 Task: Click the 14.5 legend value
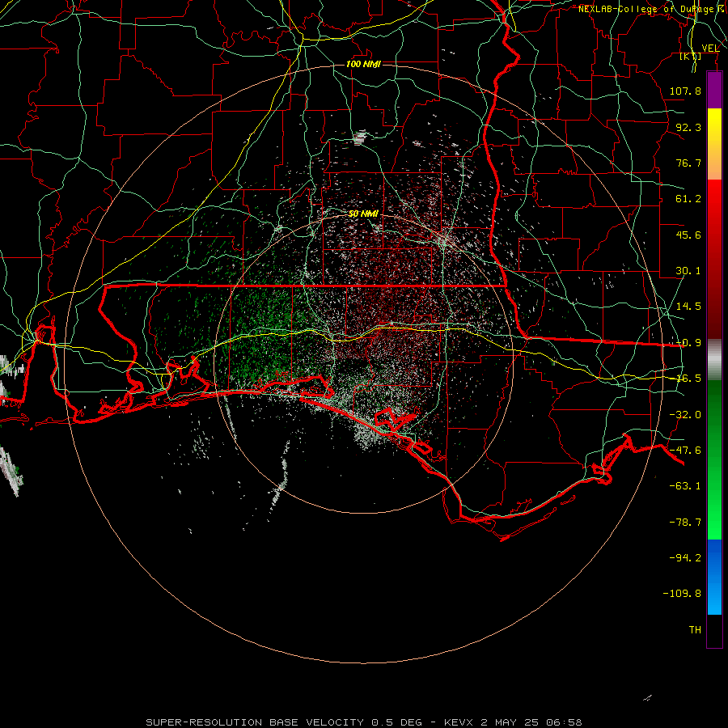688,307
